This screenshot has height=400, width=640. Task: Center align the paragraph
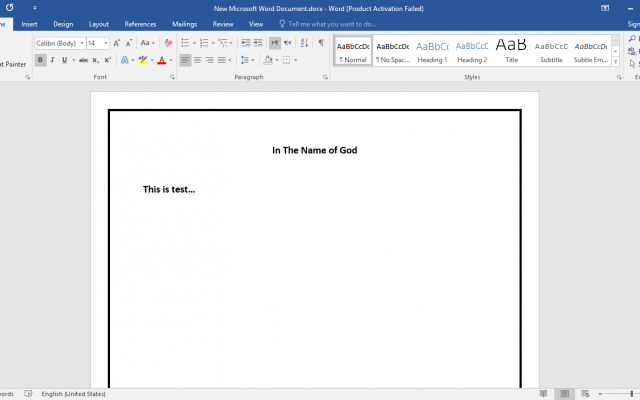pos(198,60)
